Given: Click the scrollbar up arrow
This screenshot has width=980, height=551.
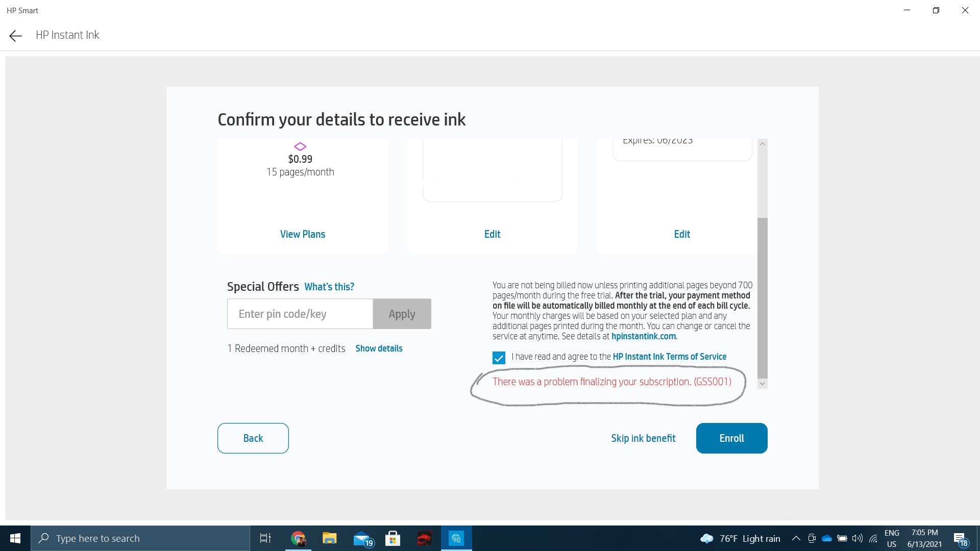Looking at the screenshot, I should tap(762, 144).
